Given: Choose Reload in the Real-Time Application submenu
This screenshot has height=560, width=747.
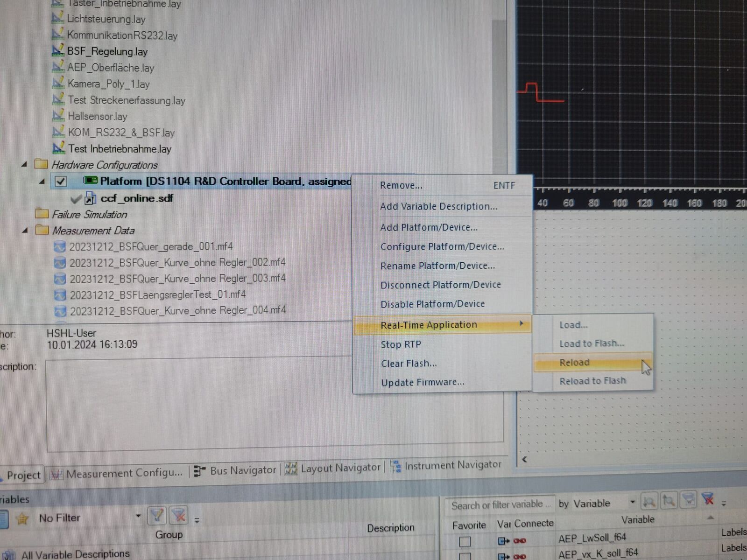Looking at the screenshot, I should coord(574,363).
